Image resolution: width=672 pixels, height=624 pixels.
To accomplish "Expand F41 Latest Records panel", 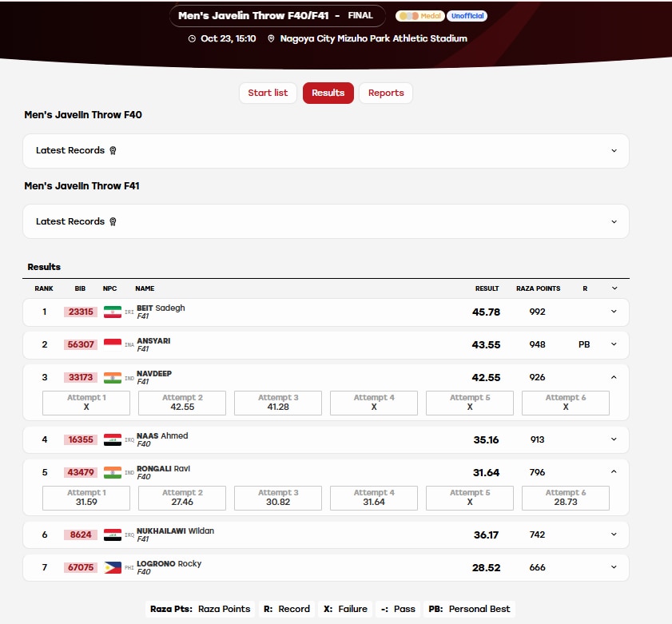I will [326, 221].
